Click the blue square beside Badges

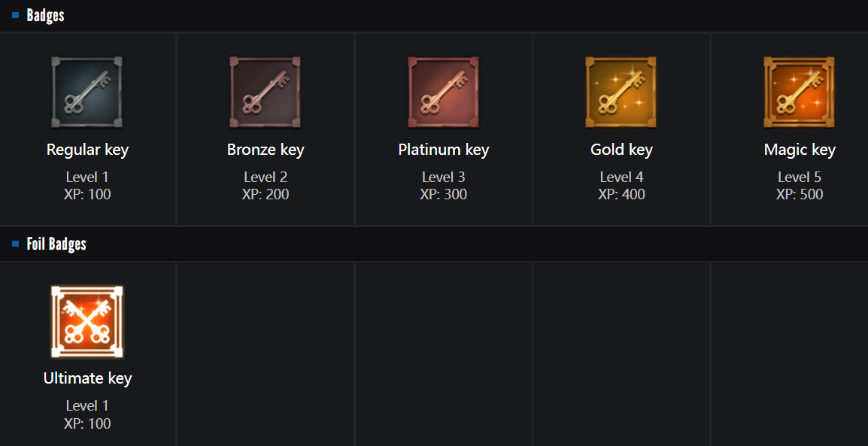pos(16,15)
